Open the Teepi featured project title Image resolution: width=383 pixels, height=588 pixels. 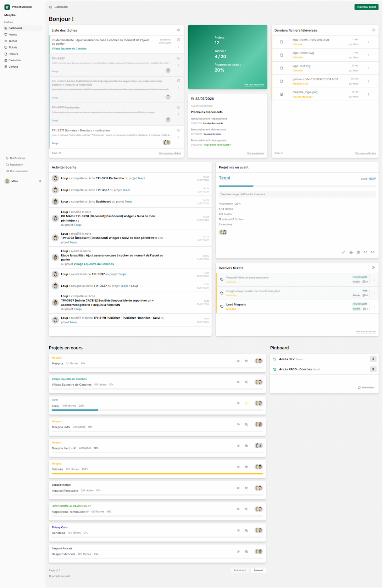(x=224, y=178)
